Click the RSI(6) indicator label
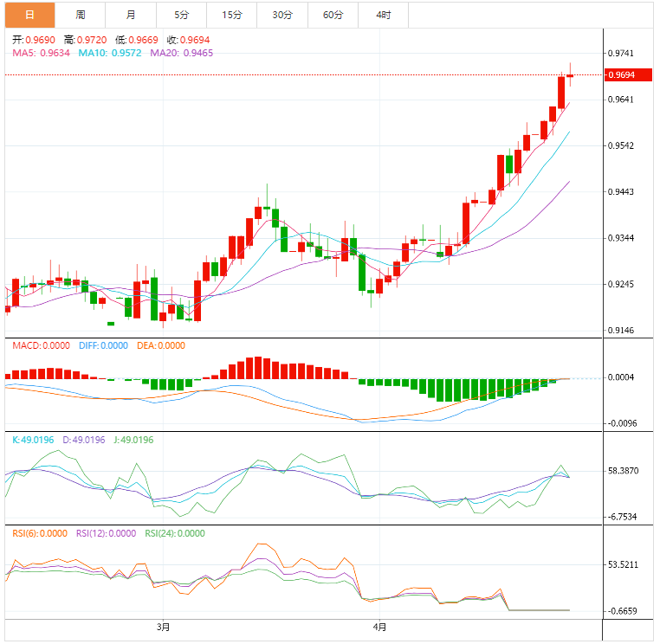660x644 pixels. [x=40, y=533]
